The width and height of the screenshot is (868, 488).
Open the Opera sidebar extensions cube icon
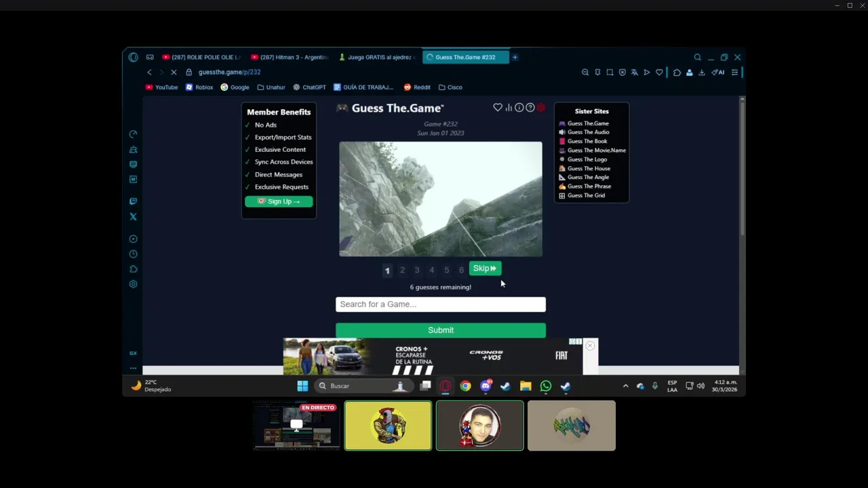pos(133,269)
